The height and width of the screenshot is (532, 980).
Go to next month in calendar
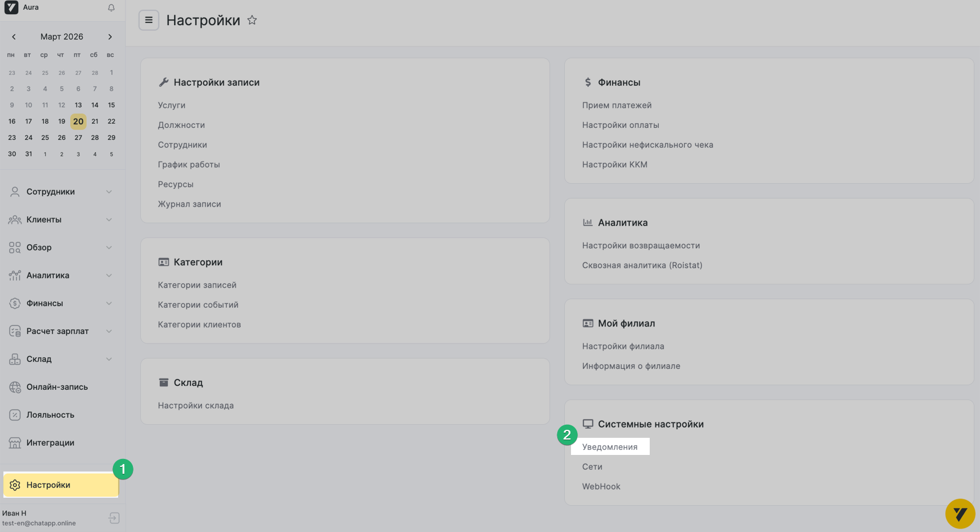coord(110,37)
